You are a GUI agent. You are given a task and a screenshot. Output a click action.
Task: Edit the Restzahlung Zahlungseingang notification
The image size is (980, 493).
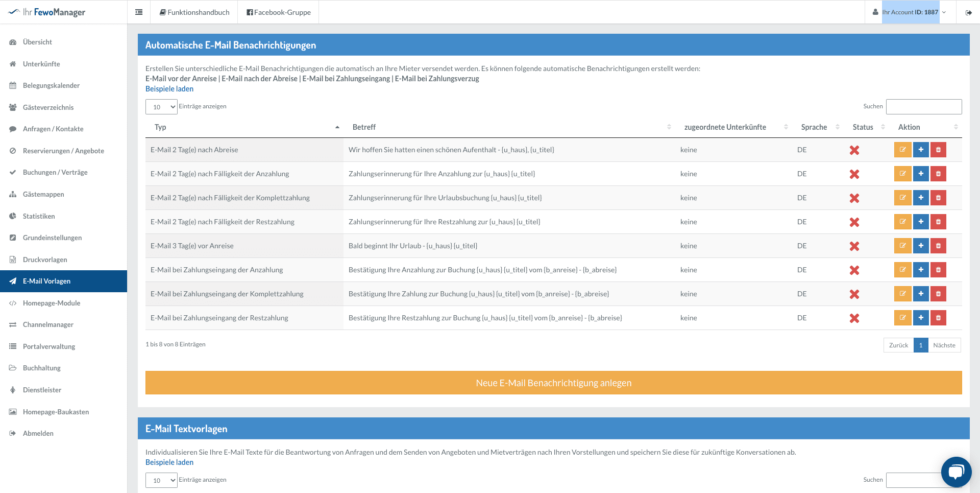[902, 318]
